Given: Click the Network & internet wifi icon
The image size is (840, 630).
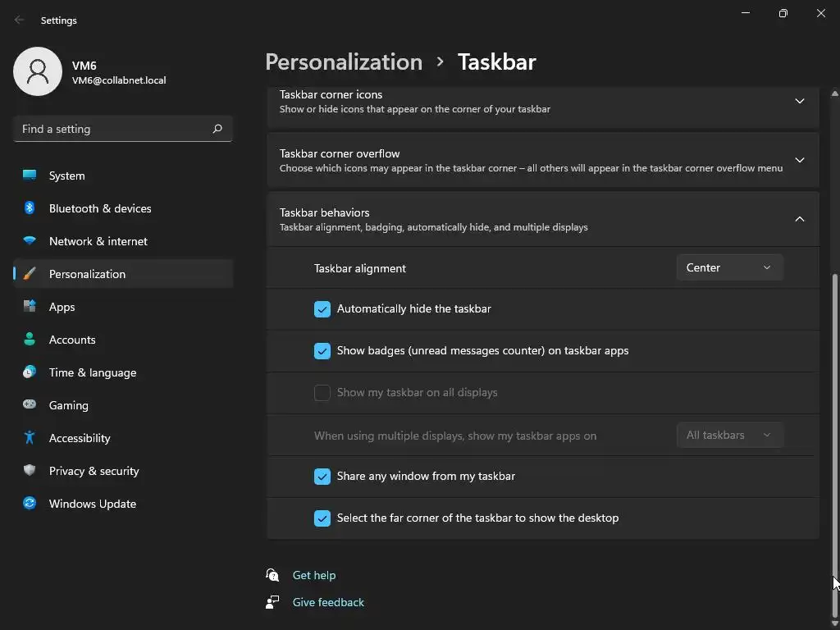Looking at the screenshot, I should coord(30,241).
